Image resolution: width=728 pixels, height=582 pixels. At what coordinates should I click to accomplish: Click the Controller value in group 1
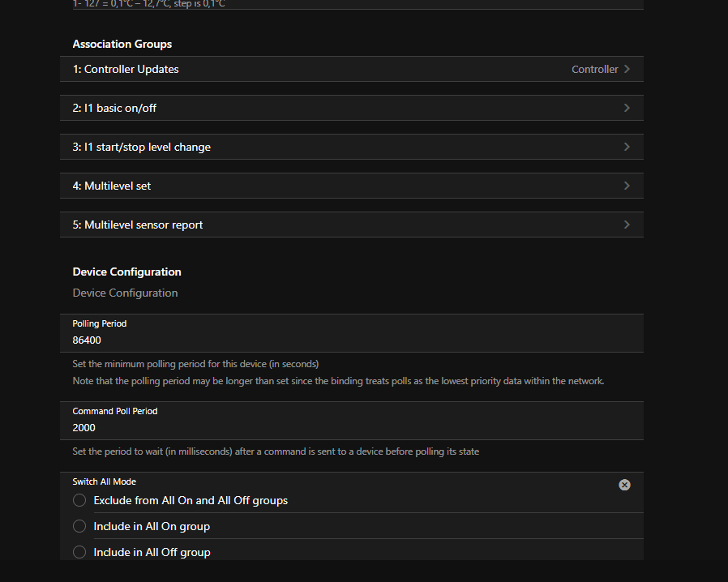coord(594,69)
